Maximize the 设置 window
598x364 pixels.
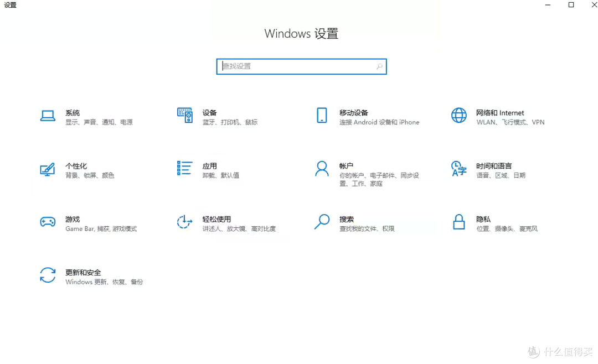click(x=571, y=5)
